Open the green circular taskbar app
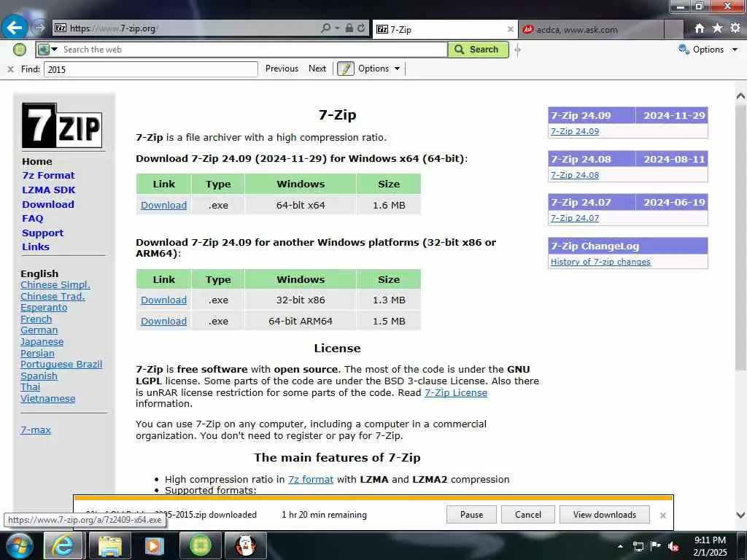The height and width of the screenshot is (560, 747). click(200, 545)
